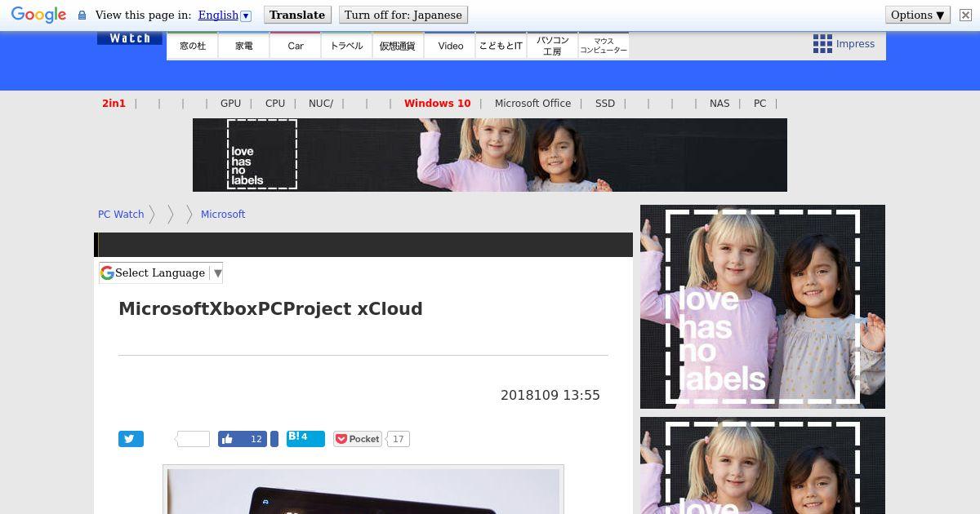The height and width of the screenshot is (514, 980).
Task: Go to the CPU topic link
Action: [275, 104]
